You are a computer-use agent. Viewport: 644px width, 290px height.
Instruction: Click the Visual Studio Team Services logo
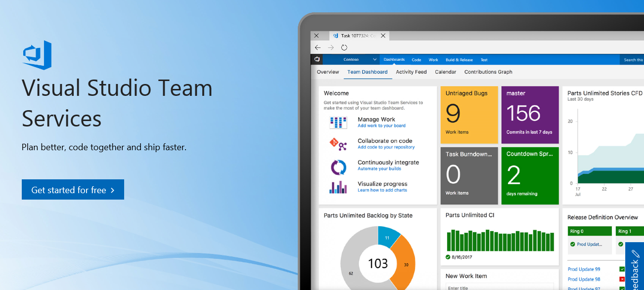(37, 55)
